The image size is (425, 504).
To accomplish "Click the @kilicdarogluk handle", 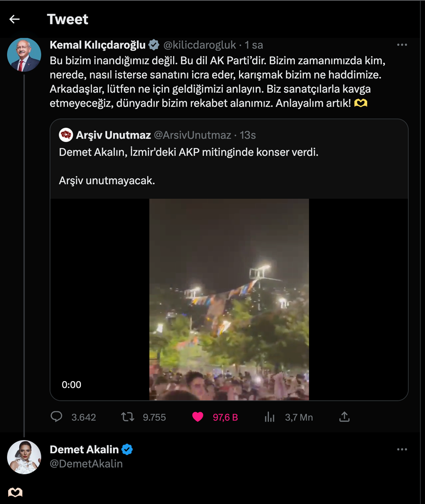I will [199, 45].
